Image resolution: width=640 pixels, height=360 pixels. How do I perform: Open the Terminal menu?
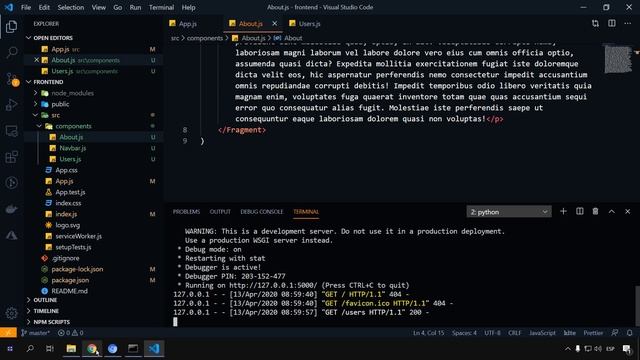pyautogui.click(x=161, y=7)
